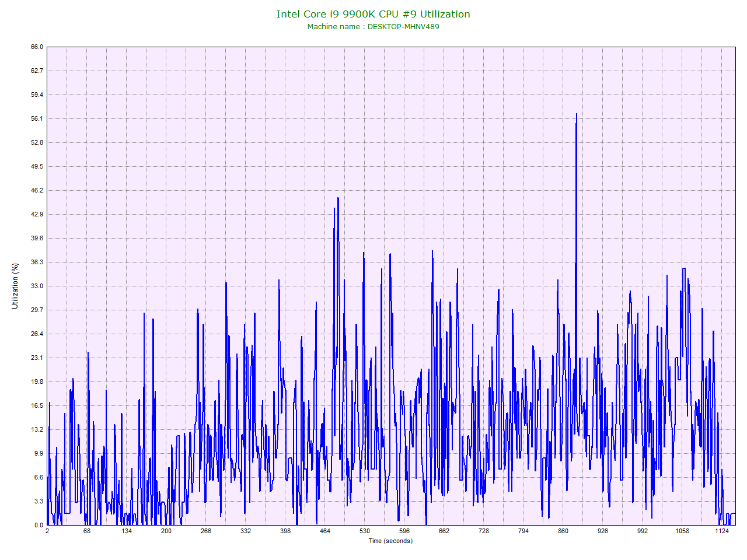747x560 pixels.
Task: Click the "926" time axis tick label
Action: pyautogui.click(x=603, y=531)
